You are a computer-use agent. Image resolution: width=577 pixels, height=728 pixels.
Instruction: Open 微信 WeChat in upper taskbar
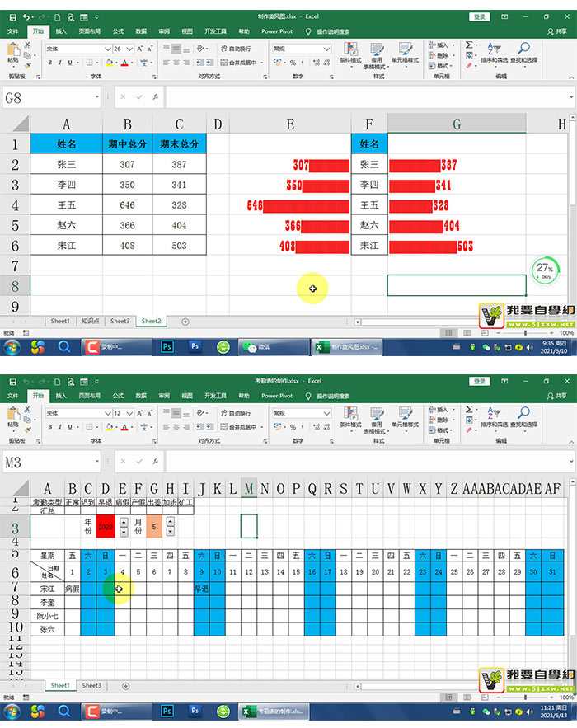click(274, 347)
